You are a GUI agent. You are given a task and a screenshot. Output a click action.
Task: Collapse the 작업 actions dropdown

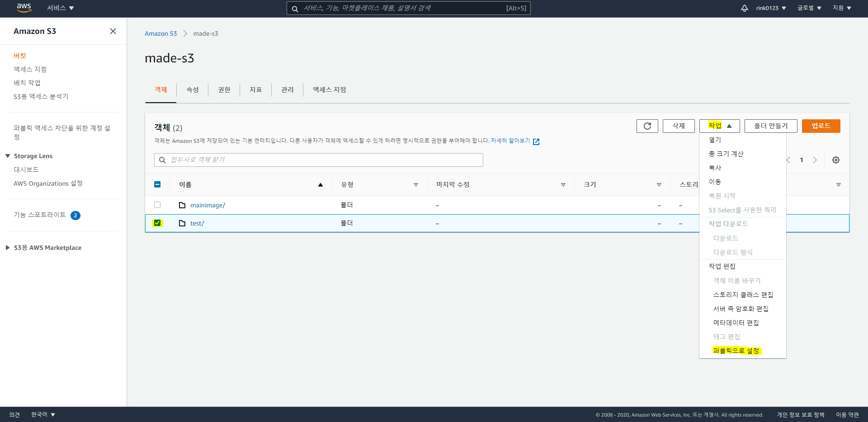pyautogui.click(x=720, y=126)
